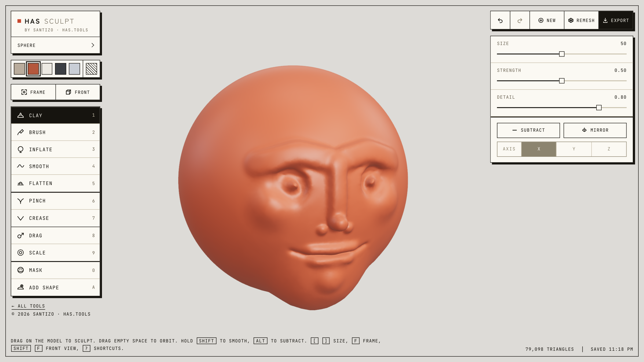The width and height of the screenshot is (644, 362).
Task: Select the hatched wireframe material swatch
Action: coord(92,69)
